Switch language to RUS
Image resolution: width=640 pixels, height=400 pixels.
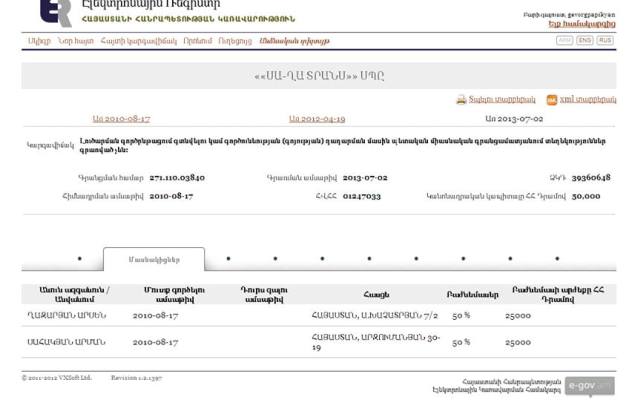click(606, 40)
